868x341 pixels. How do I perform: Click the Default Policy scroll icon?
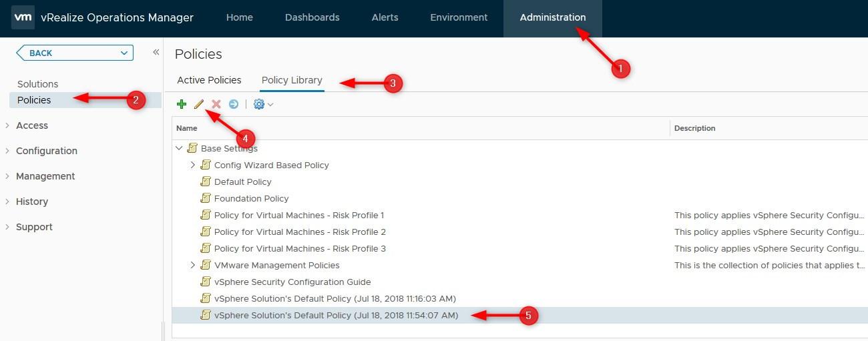coord(206,182)
